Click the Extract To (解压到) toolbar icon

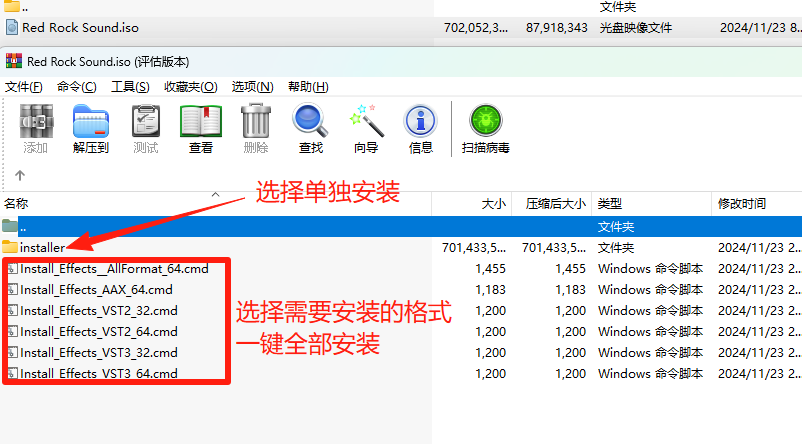point(91,121)
